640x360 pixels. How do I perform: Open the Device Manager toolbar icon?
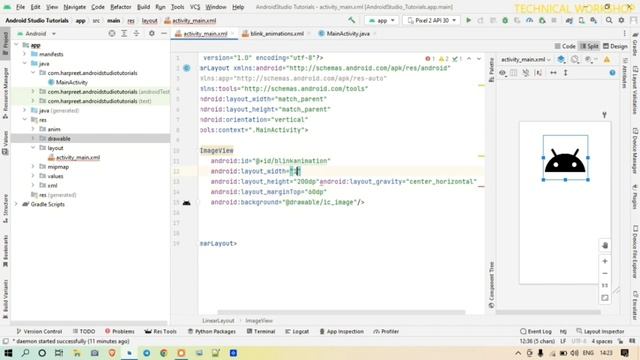[x=582, y=20]
